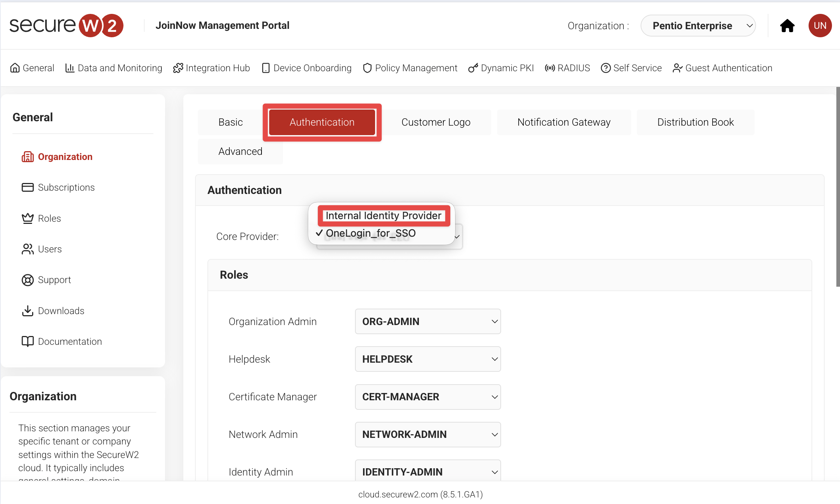
Task: Open the RADIUS menu label
Action: (x=574, y=68)
